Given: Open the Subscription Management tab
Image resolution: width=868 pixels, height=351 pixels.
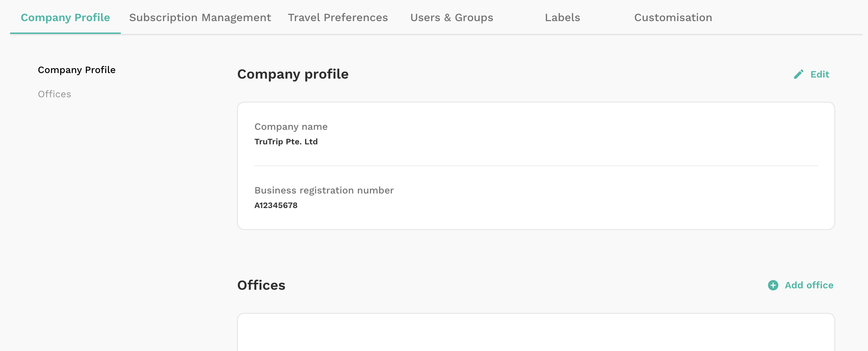Looking at the screenshot, I should 200,18.
